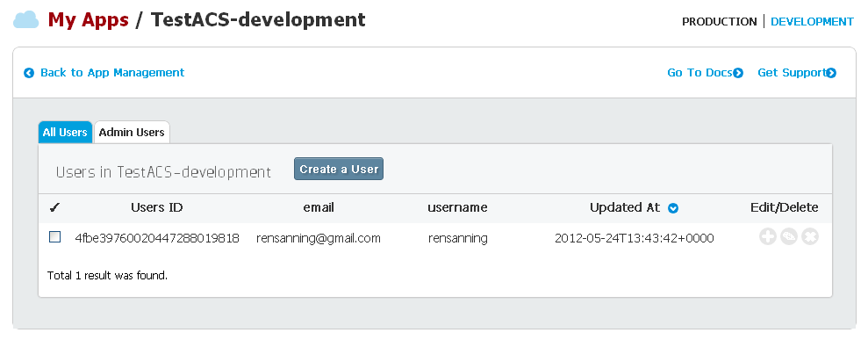868x340 pixels.
Task: Click the edit pencil icon for rensanning
Action: (789, 237)
